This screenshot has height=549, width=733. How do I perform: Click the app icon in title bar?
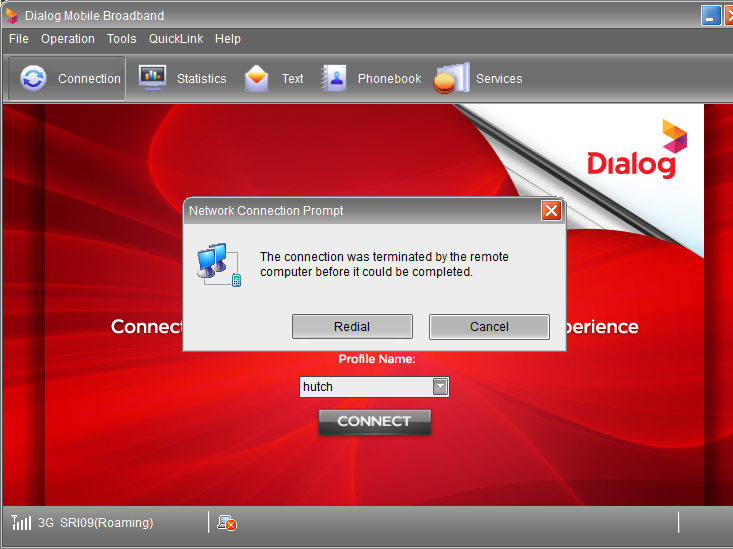pos(11,15)
